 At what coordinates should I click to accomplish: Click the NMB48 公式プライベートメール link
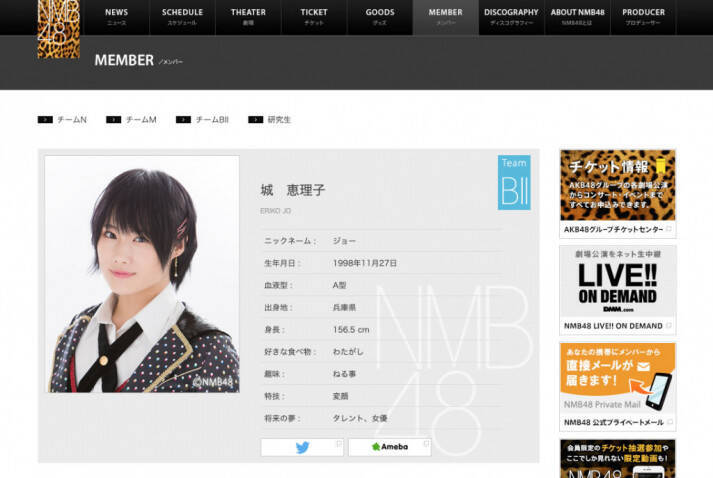(617, 423)
